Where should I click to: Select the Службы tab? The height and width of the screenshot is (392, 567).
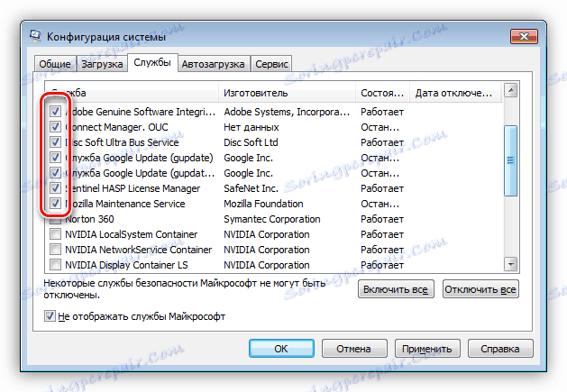(x=152, y=62)
